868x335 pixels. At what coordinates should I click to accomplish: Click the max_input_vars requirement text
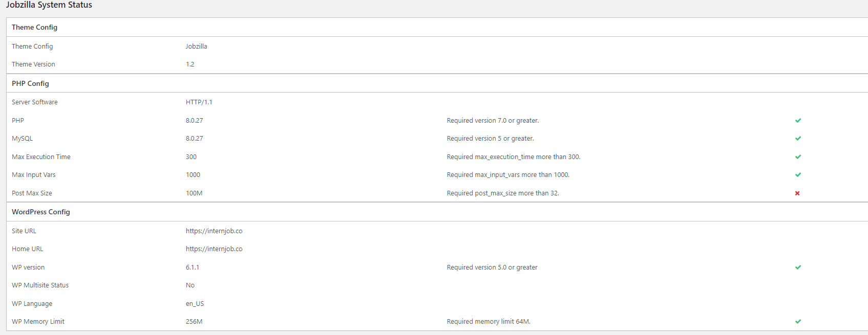(x=508, y=175)
